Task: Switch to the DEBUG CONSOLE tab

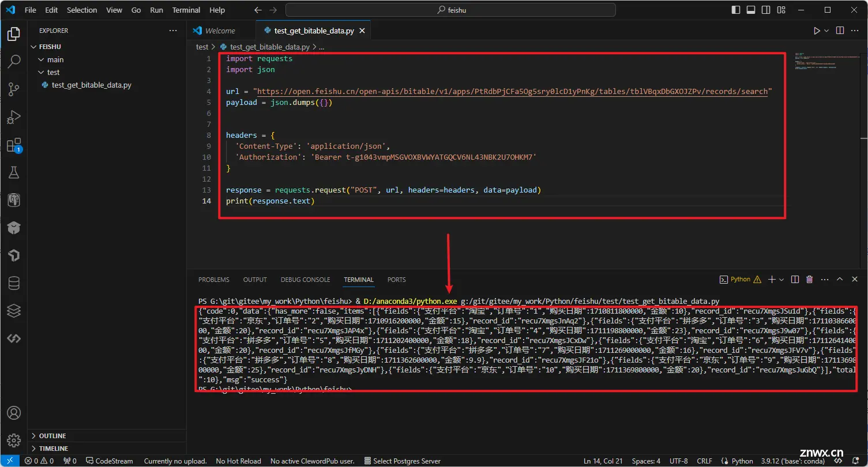Action: [x=305, y=280]
